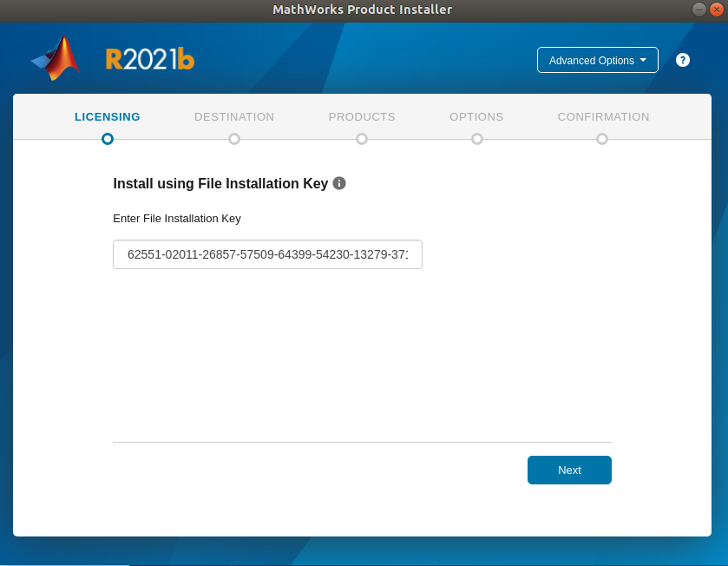Click the Options progress step circle
728x566 pixels.
(x=477, y=139)
